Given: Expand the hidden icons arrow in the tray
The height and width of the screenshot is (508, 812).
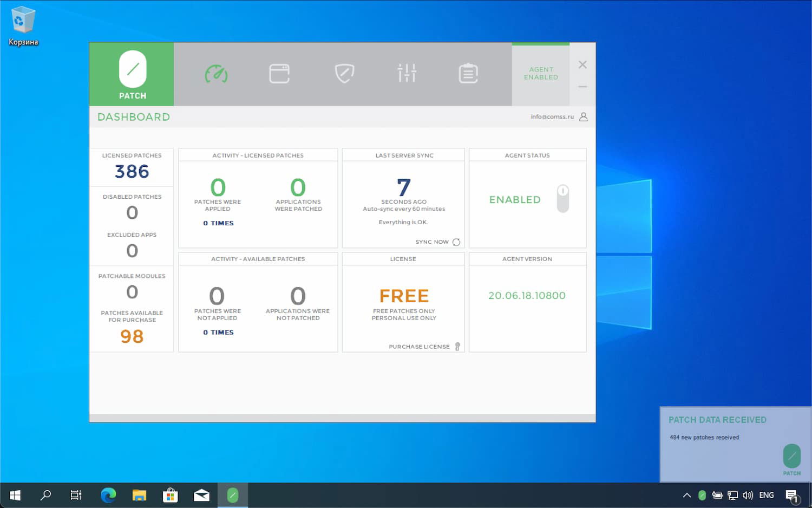Looking at the screenshot, I should pyautogui.click(x=686, y=494).
